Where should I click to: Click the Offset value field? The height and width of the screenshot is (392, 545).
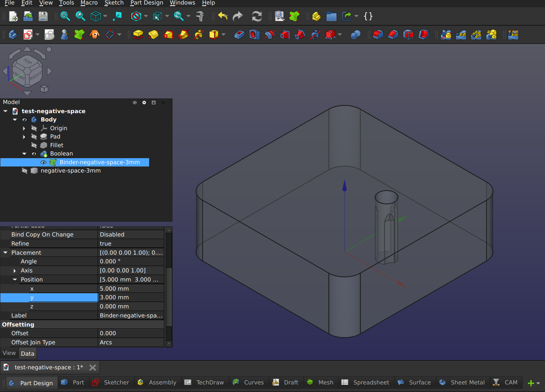click(131, 333)
